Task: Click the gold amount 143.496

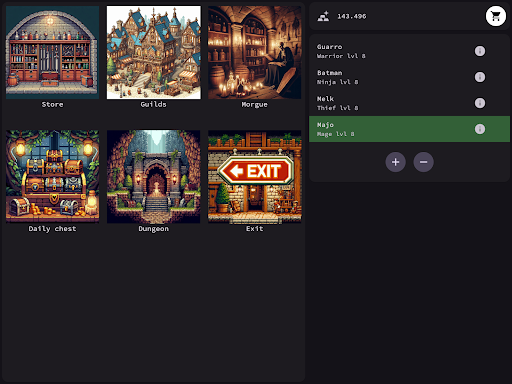Action: 352,16
